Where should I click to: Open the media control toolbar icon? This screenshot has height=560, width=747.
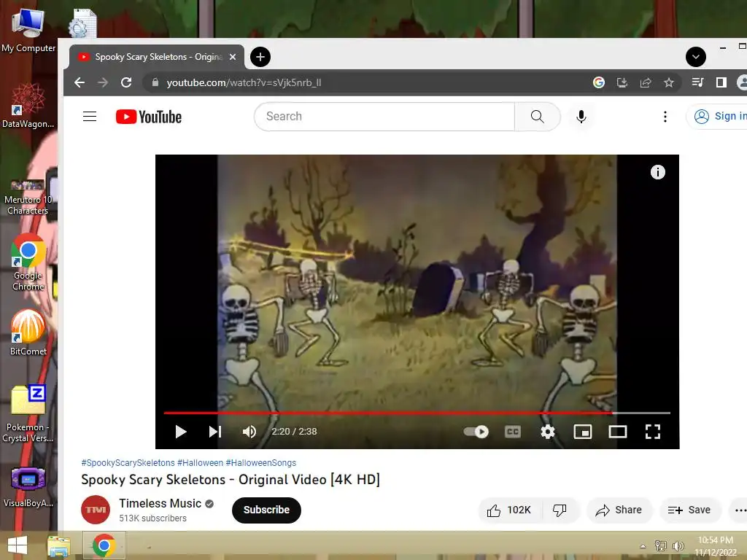click(697, 82)
